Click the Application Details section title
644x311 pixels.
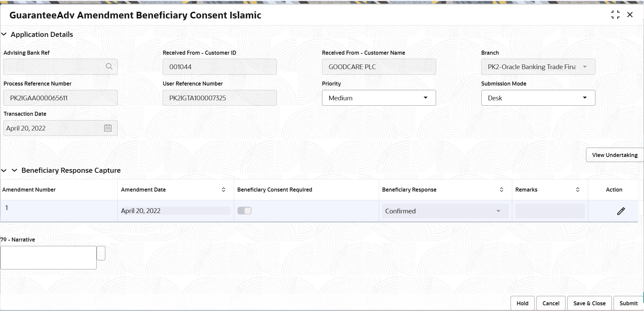pos(42,34)
